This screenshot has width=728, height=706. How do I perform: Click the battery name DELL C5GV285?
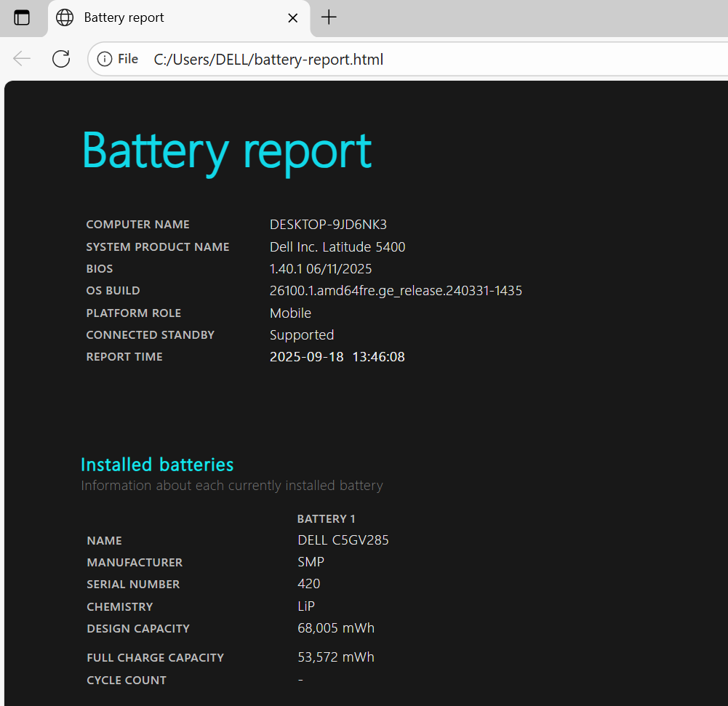343,540
